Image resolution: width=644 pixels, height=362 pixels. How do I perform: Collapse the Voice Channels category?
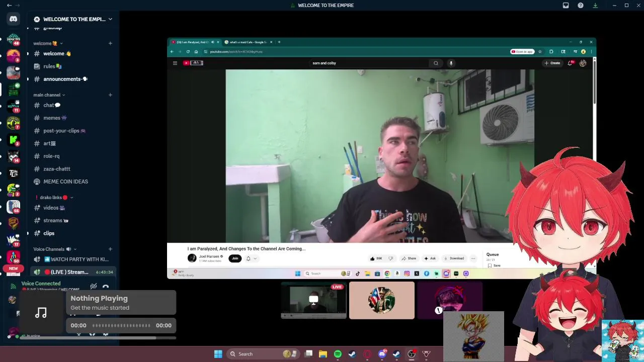pos(55,249)
